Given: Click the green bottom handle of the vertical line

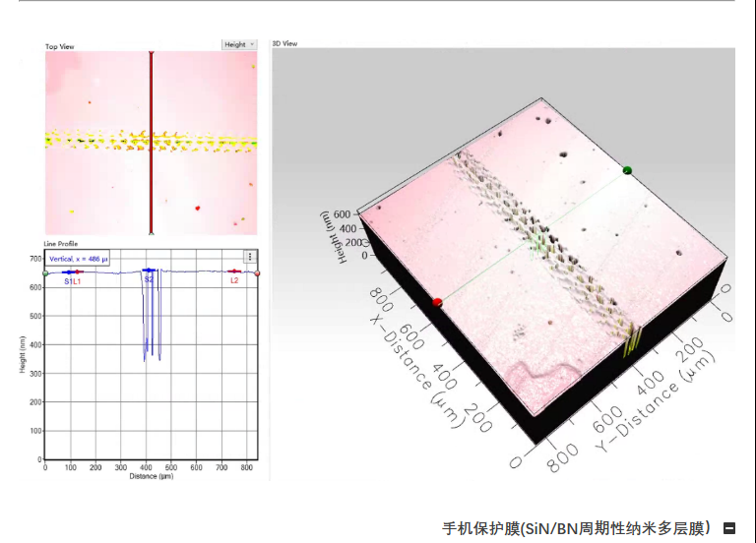Looking at the screenshot, I should click(151, 233).
